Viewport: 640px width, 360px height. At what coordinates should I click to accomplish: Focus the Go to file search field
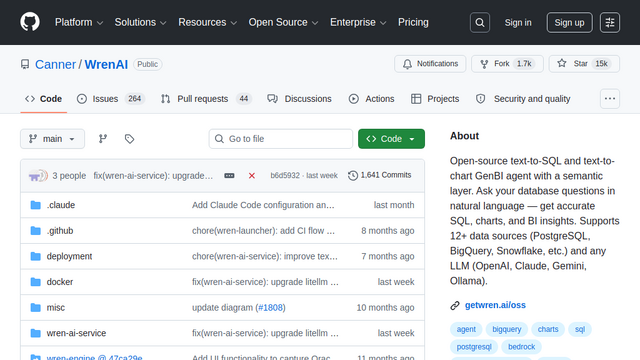(281, 139)
